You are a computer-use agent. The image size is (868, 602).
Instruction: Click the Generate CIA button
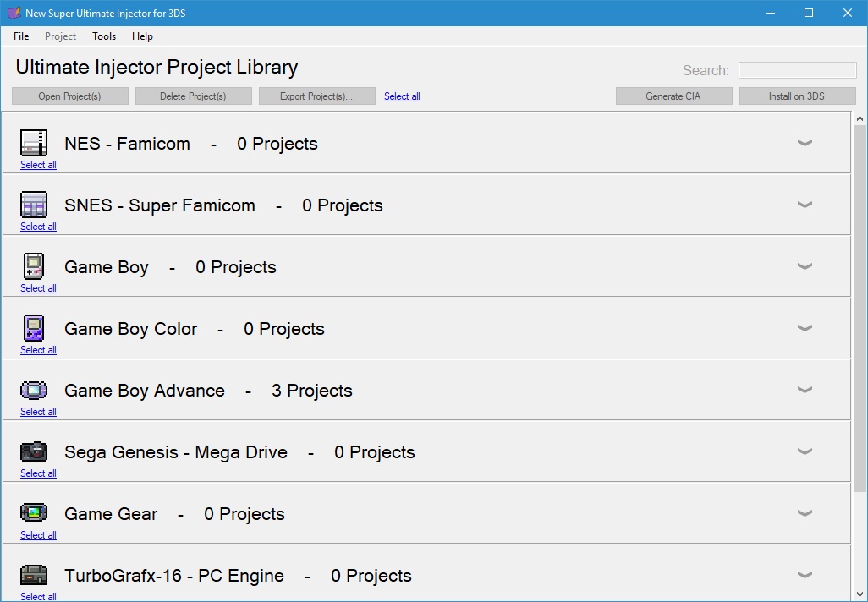pos(673,96)
